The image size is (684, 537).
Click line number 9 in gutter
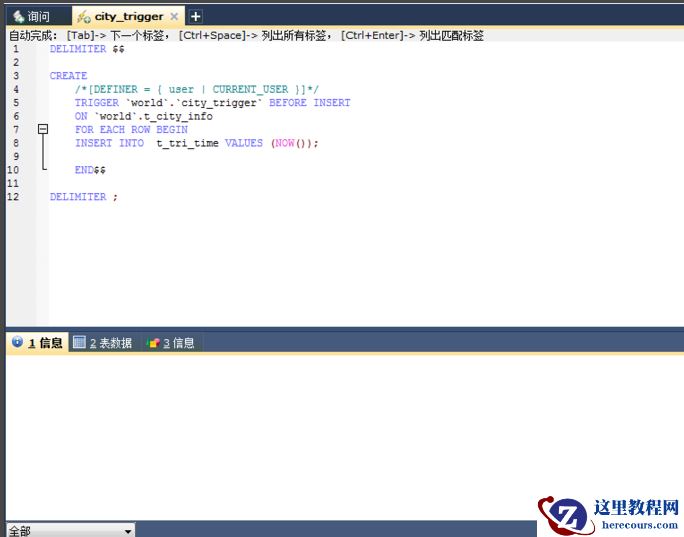(16, 157)
